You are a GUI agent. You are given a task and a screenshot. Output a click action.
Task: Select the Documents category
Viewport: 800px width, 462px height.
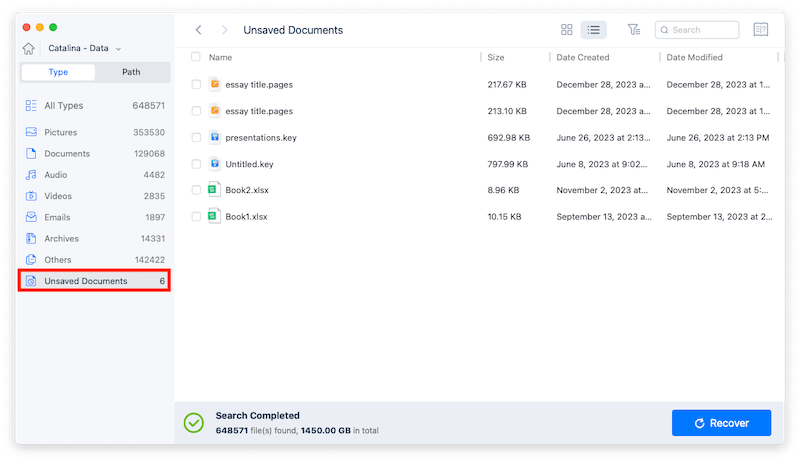tap(94, 153)
